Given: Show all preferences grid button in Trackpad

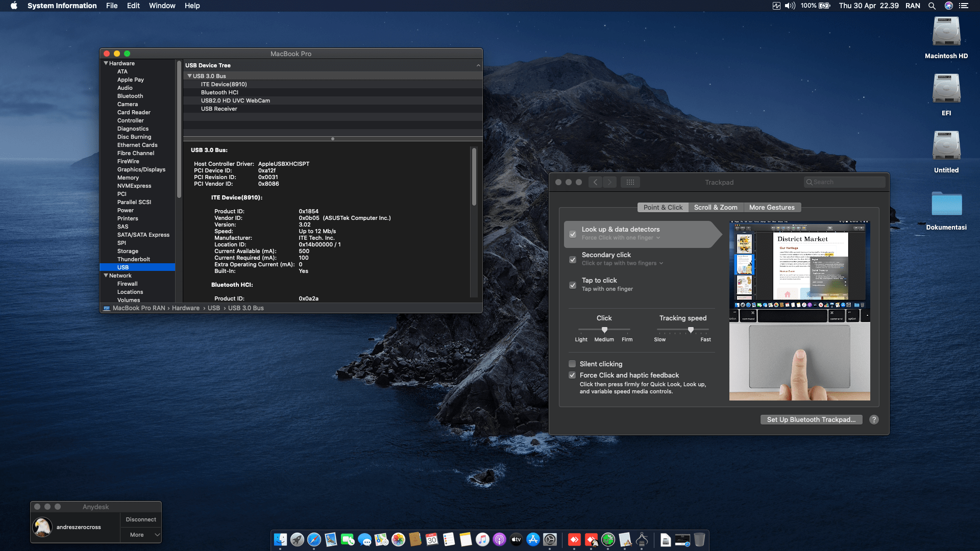Looking at the screenshot, I should [x=630, y=182].
